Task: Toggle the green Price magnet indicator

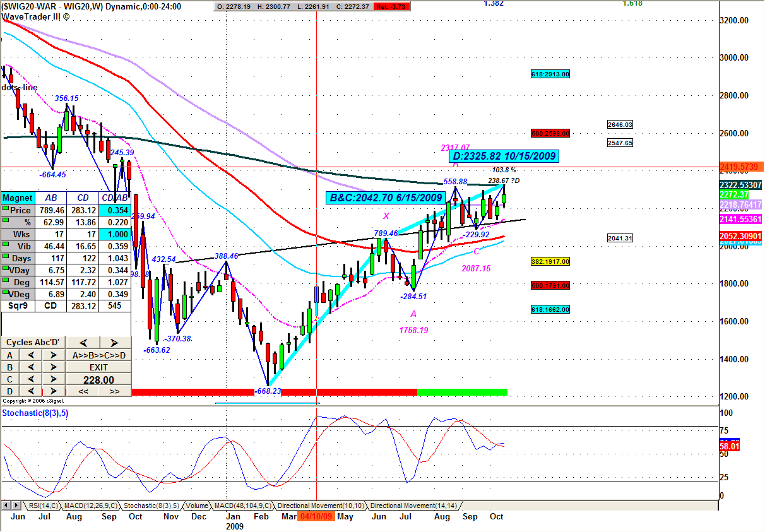Action: click(x=6, y=208)
